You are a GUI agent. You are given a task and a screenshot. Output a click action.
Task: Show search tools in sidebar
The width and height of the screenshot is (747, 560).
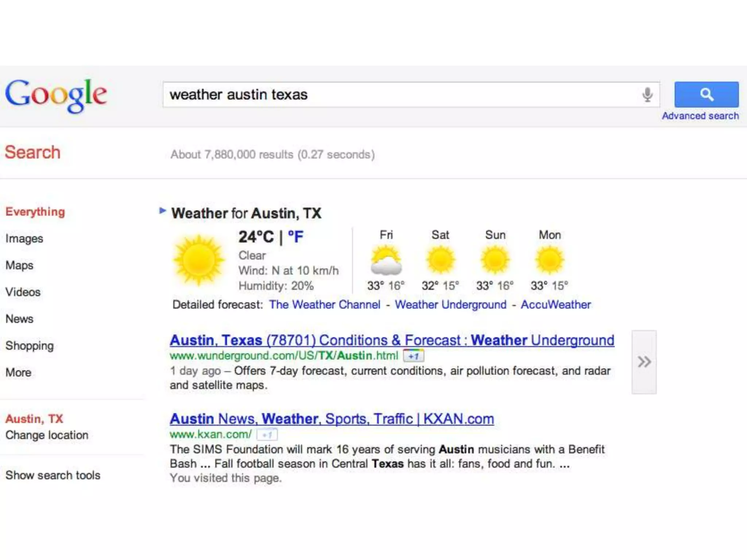(x=53, y=475)
